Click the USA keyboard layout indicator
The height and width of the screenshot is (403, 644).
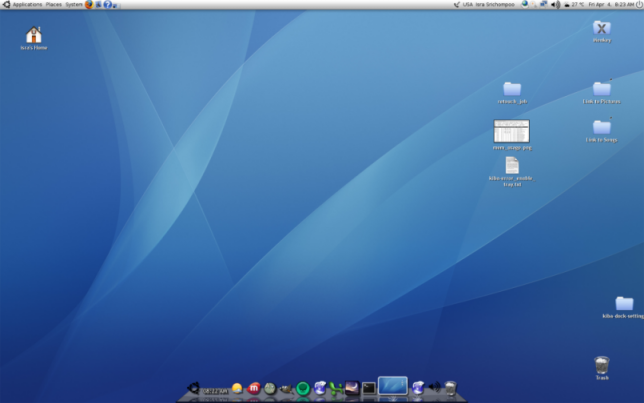468,5
